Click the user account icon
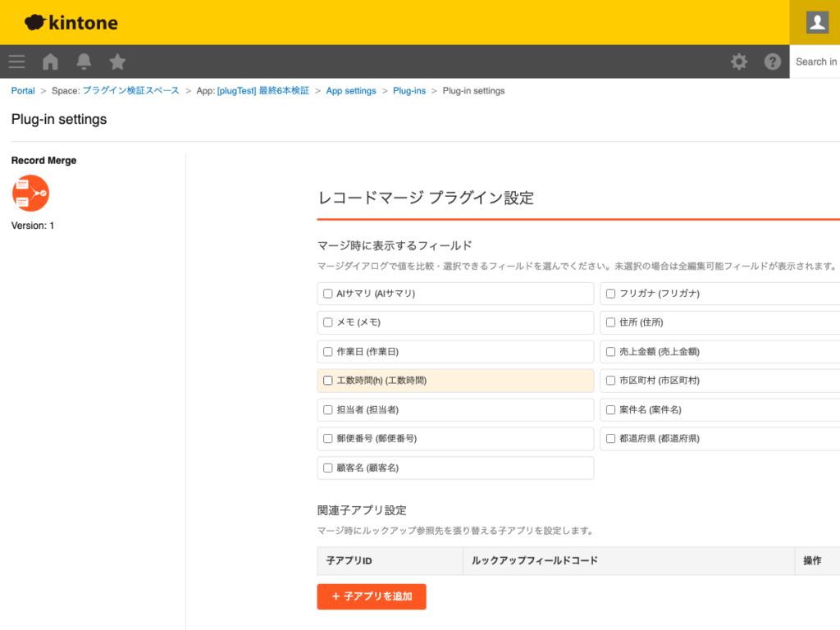This screenshot has height=630, width=840. [816, 22]
